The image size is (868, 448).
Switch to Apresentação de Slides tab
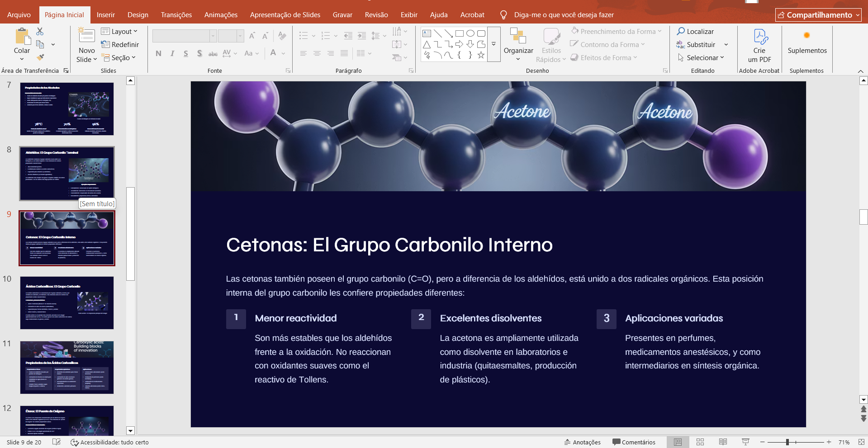click(285, 15)
